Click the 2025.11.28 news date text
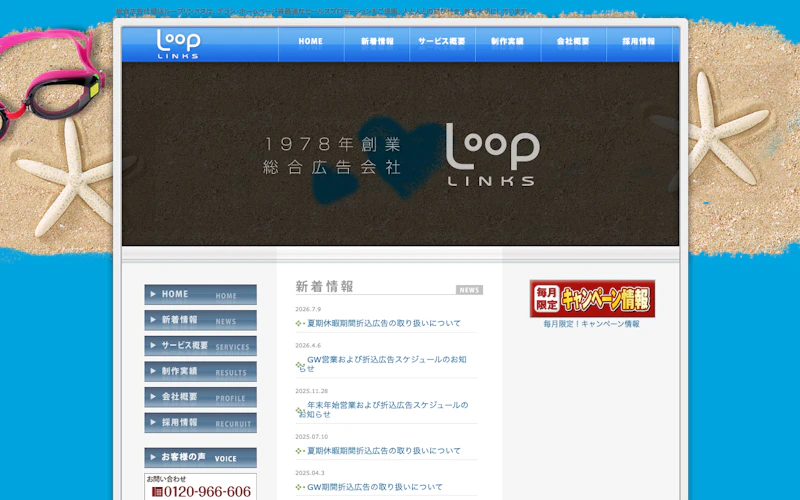This screenshot has width=800, height=500. [312, 391]
